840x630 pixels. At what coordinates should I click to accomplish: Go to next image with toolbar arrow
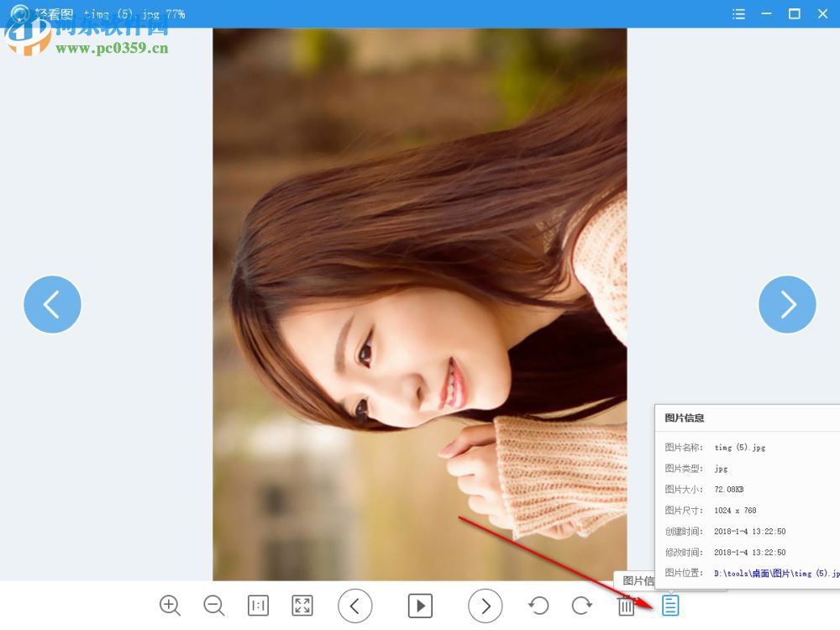click(x=486, y=606)
